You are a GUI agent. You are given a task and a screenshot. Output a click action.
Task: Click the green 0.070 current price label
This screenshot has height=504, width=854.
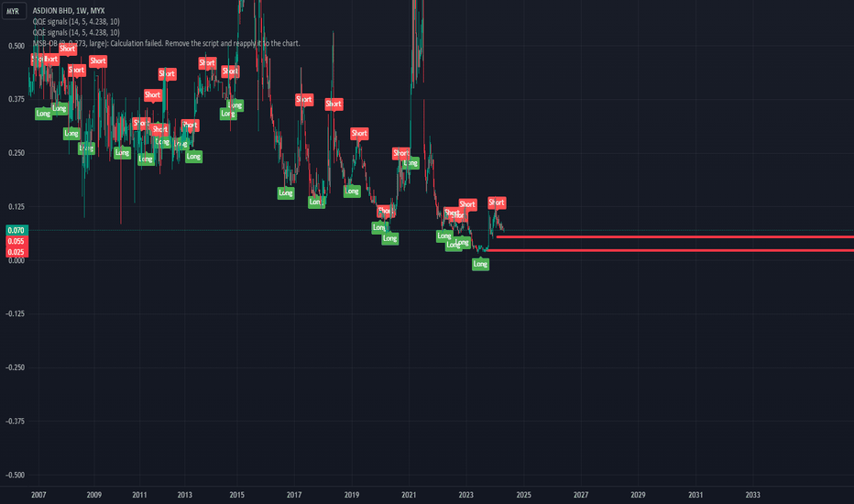click(16, 231)
